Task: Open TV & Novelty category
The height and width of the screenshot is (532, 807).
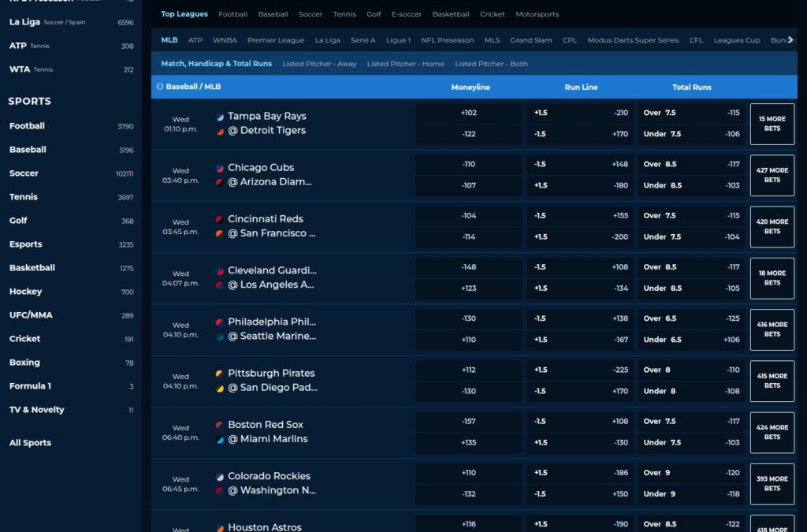Action: [71, 410]
